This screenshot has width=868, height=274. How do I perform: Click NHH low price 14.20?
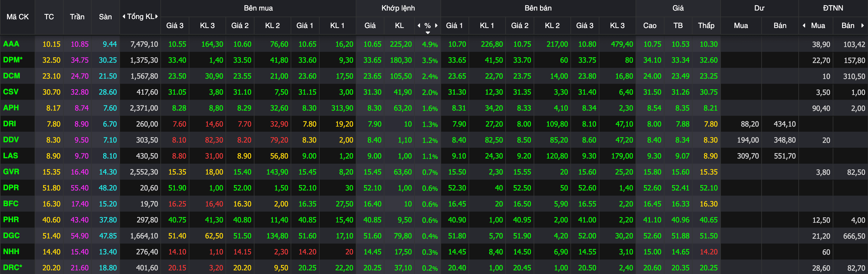coord(708,252)
